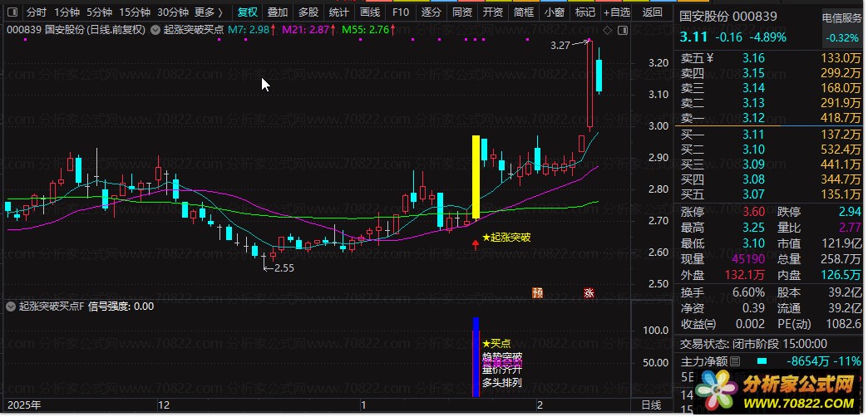Select the 1分钟 period

67,12
